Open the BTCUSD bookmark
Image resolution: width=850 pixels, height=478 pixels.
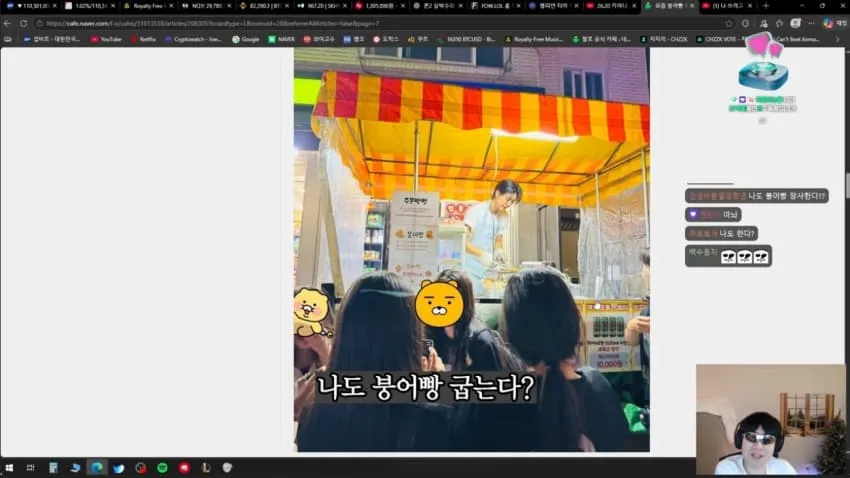pyautogui.click(x=466, y=39)
